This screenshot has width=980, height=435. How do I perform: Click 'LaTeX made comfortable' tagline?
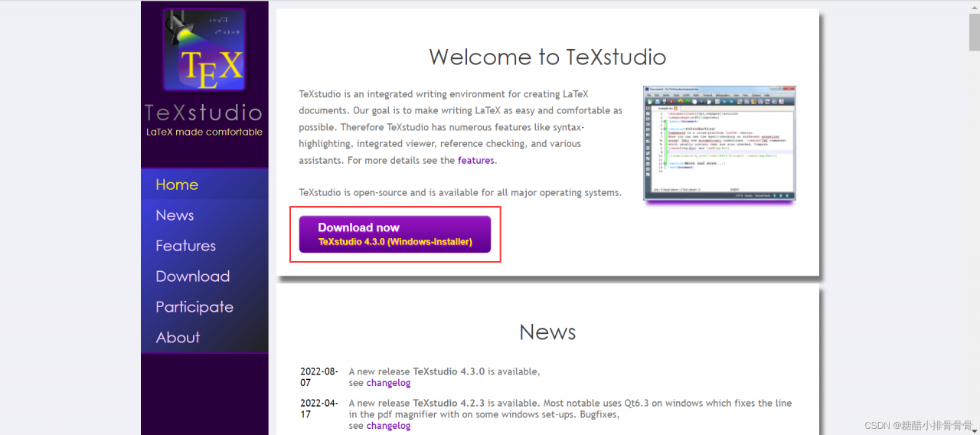click(x=204, y=132)
